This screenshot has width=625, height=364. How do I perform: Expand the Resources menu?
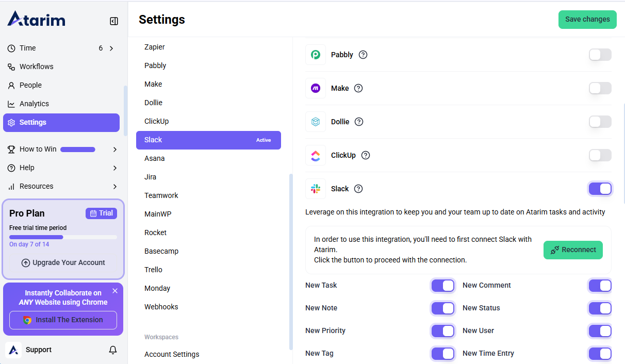coord(114,186)
